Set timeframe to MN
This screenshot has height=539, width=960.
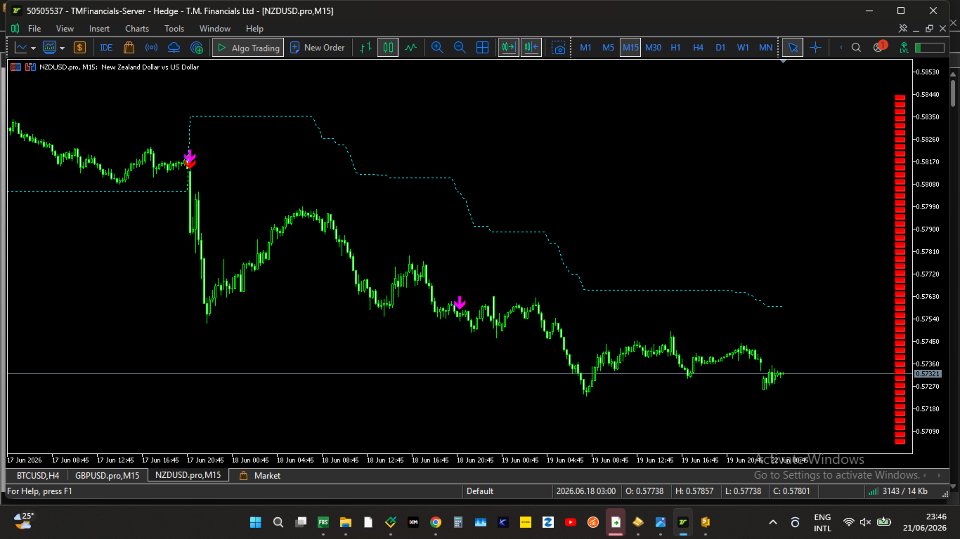point(765,47)
